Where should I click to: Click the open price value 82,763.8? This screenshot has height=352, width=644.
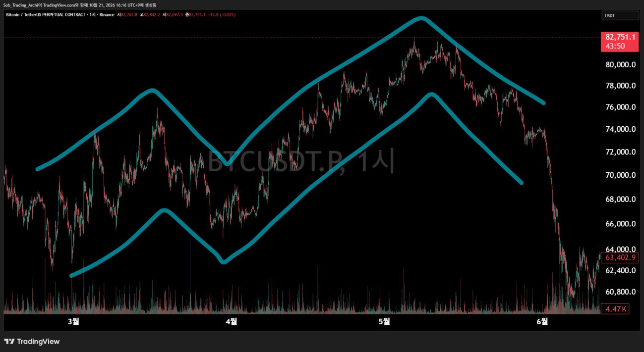[129, 15]
